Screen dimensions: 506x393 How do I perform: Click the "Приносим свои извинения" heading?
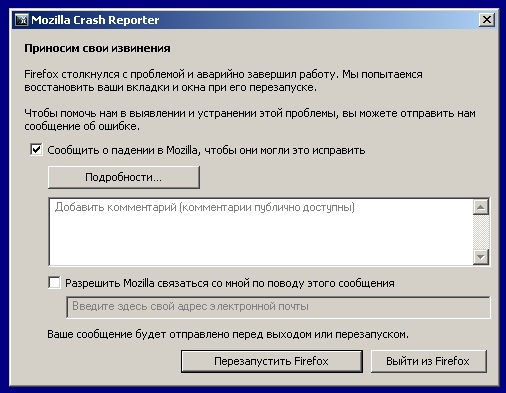click(97, 48)
